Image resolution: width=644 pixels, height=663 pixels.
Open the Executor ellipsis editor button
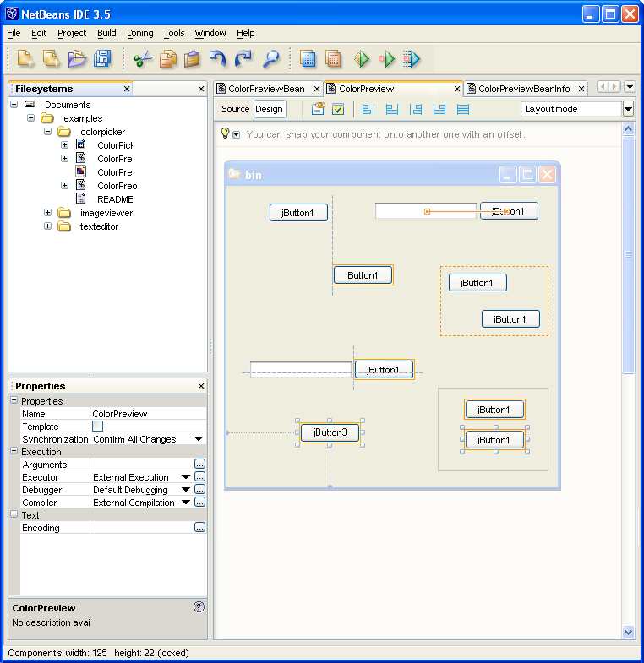pos(199,476)
